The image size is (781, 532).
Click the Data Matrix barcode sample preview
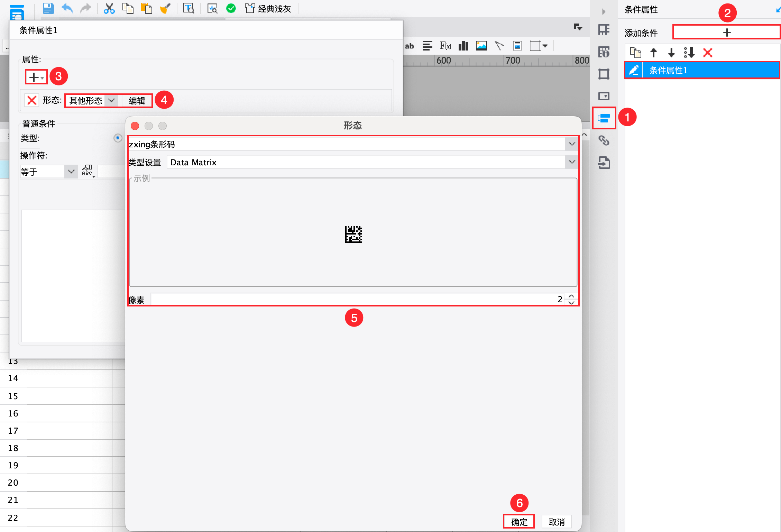click(x=353, y=234)
